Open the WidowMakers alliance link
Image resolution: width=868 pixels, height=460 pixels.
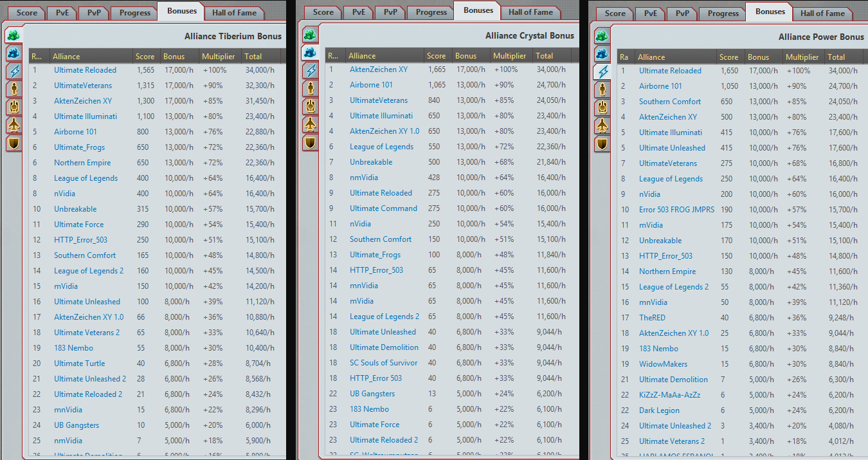(663, 364)
